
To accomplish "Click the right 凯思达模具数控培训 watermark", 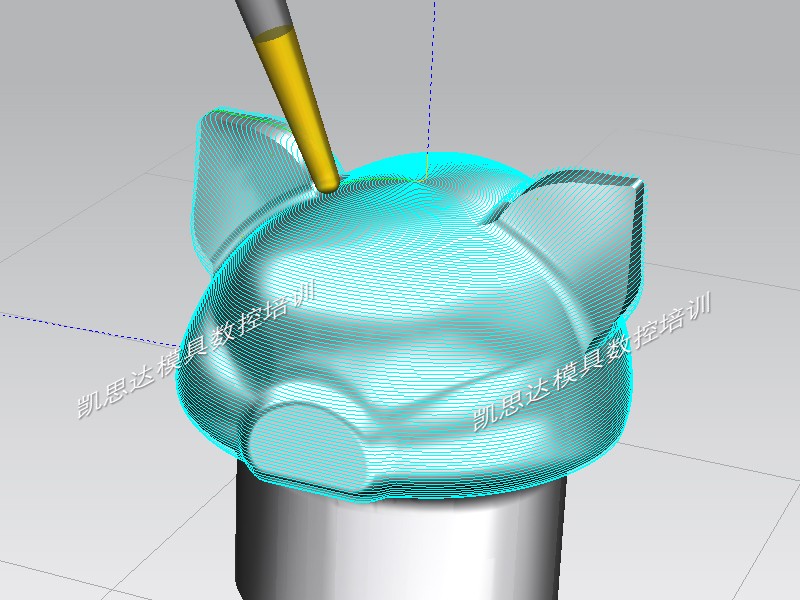I will pyautogui.click(x=590, y=360).
